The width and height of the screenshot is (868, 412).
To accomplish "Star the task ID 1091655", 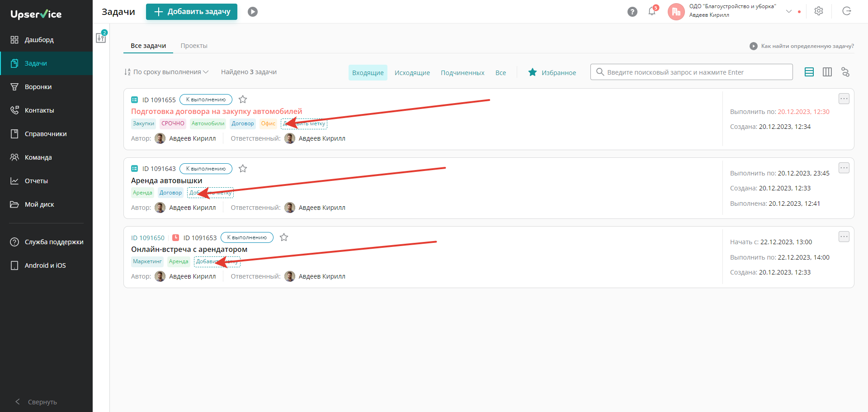I will click(243, 99).
